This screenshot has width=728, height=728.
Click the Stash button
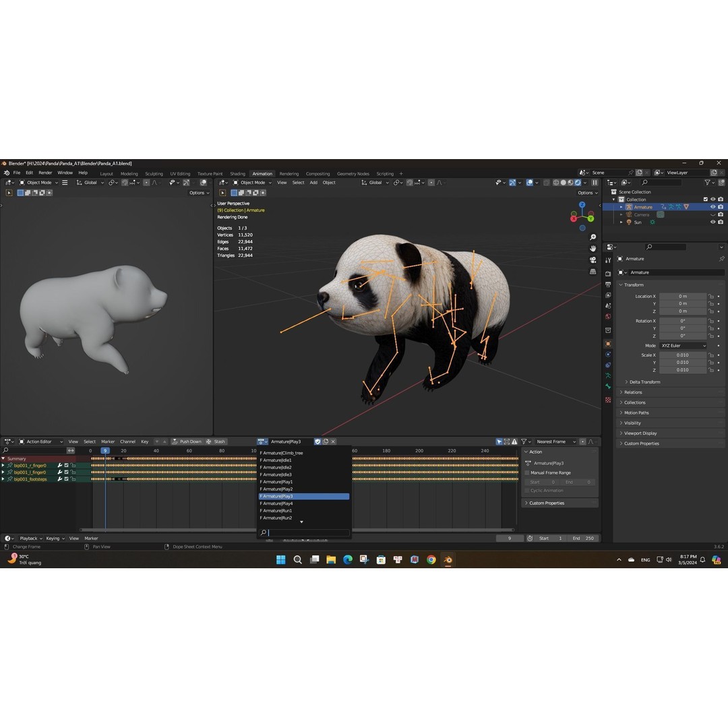coord(216,442)
